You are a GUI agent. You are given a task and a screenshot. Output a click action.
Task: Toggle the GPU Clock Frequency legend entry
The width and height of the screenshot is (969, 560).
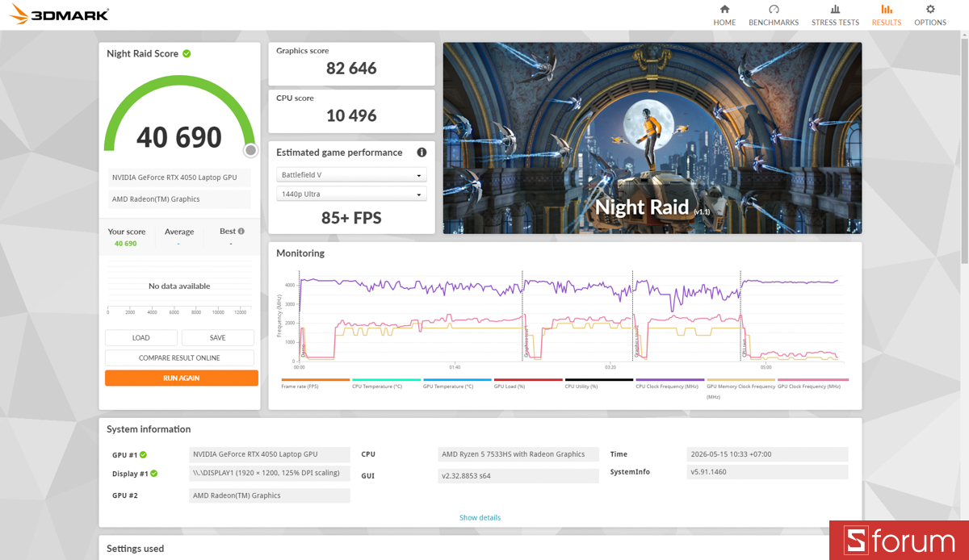pos(813,384)
